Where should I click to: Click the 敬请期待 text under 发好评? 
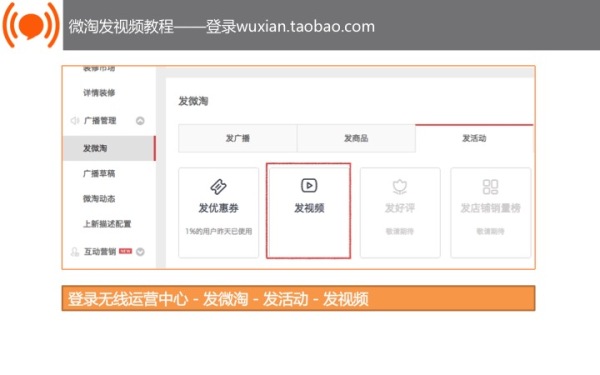(x=400, y=231)
